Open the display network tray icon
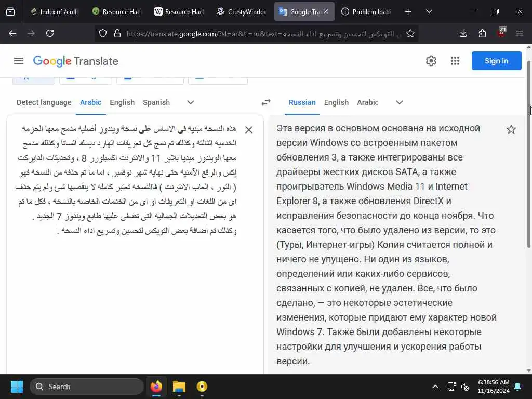 tap(451, 387)
